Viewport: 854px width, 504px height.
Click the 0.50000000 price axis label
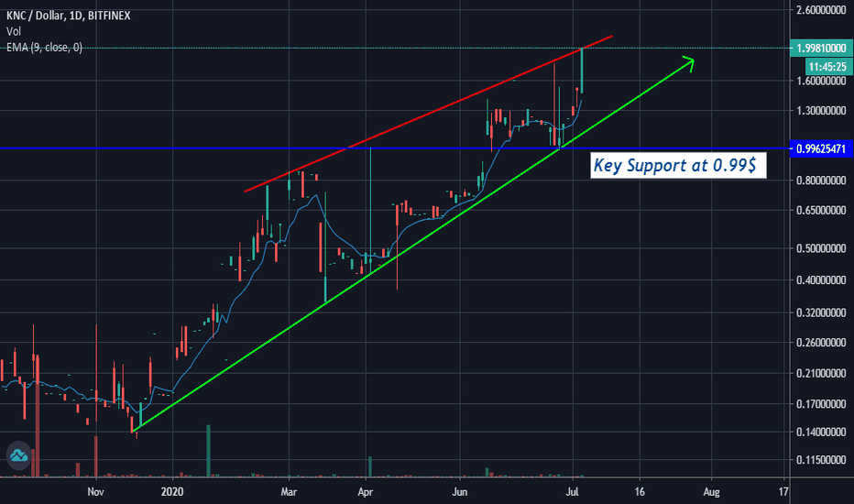pos(821,248)
